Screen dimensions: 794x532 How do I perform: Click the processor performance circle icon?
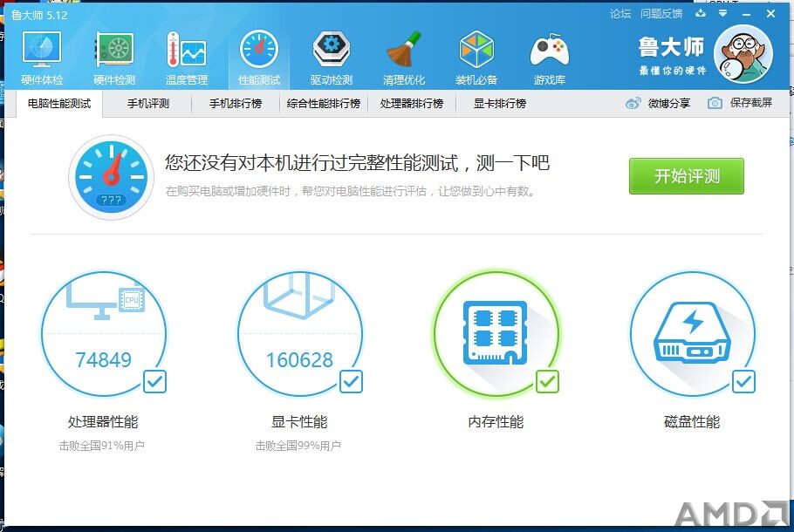click(x=103, y=334)
